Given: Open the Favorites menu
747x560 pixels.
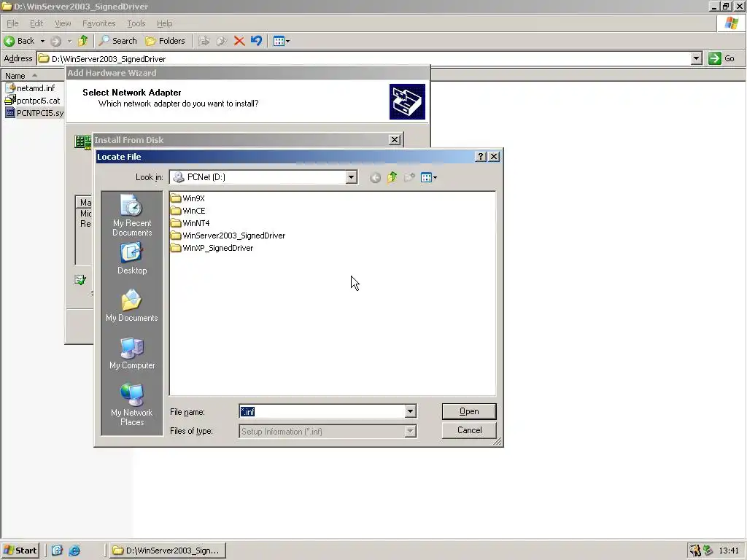Looking at the screenshot, I should 98,23.
